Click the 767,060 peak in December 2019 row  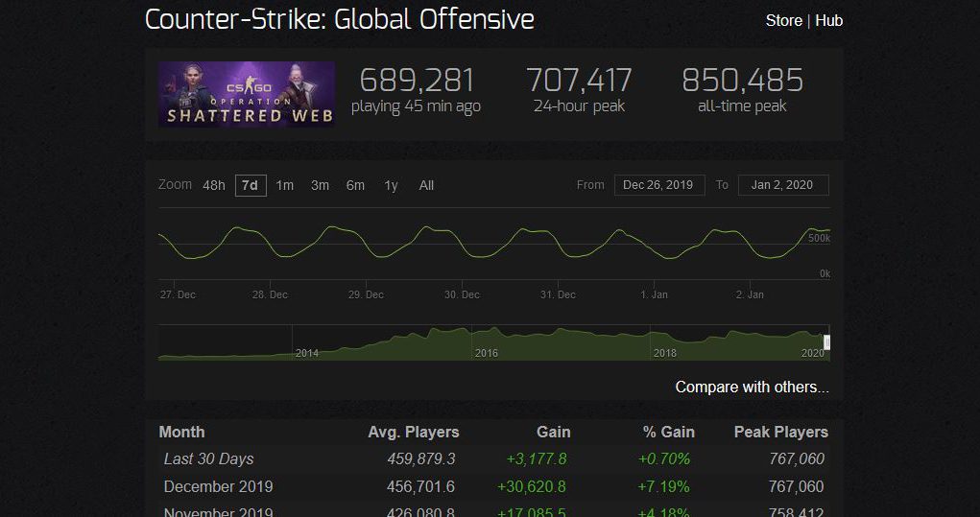(797, 486)
